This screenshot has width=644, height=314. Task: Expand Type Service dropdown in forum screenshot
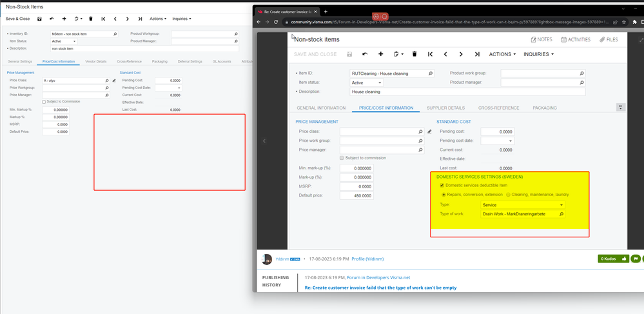[x=561, y=204]
